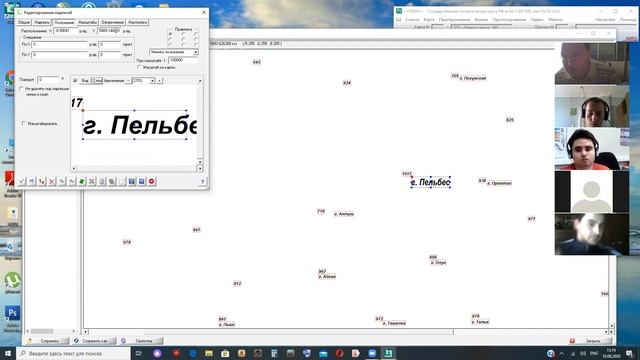This screenshot has width=640, height=360.
Task: Click the Вид button in preview toolbar
Action: (x=84, y=81)
